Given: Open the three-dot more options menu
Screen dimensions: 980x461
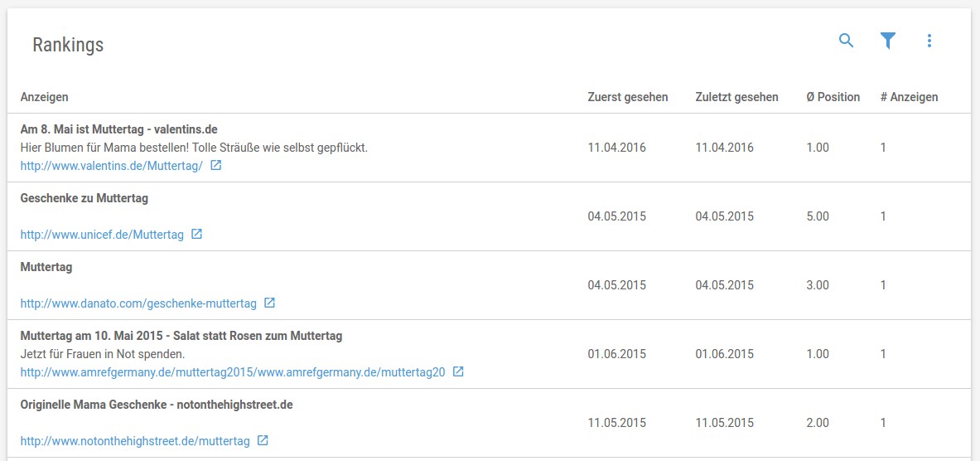Looking at the screenshot, I should 929,41.
